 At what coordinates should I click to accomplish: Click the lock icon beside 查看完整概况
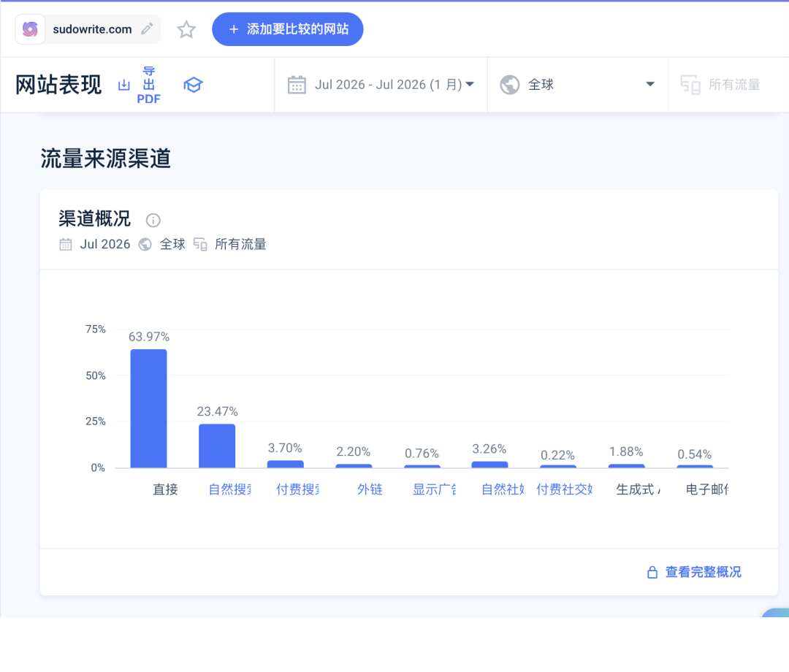pyautogui.click(x=652, y=572)
